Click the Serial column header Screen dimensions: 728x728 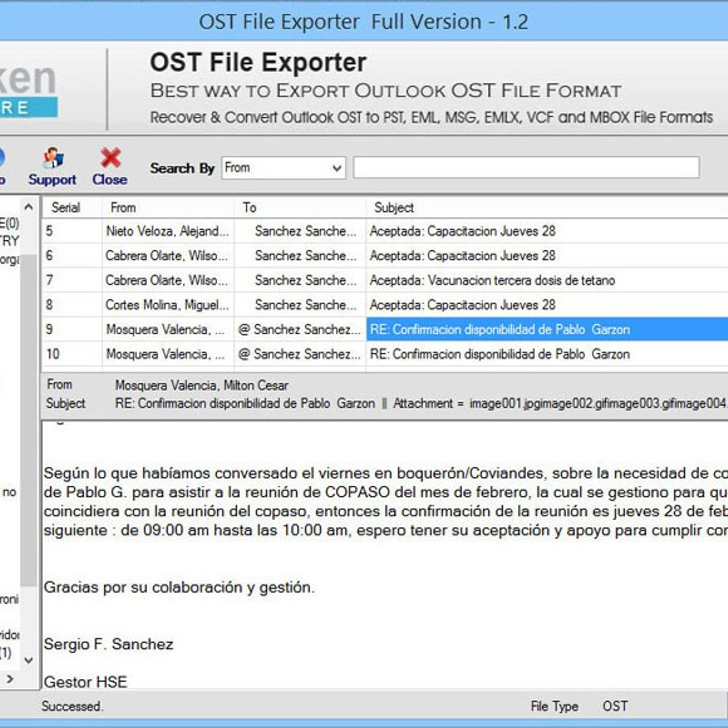pos(66,207)
